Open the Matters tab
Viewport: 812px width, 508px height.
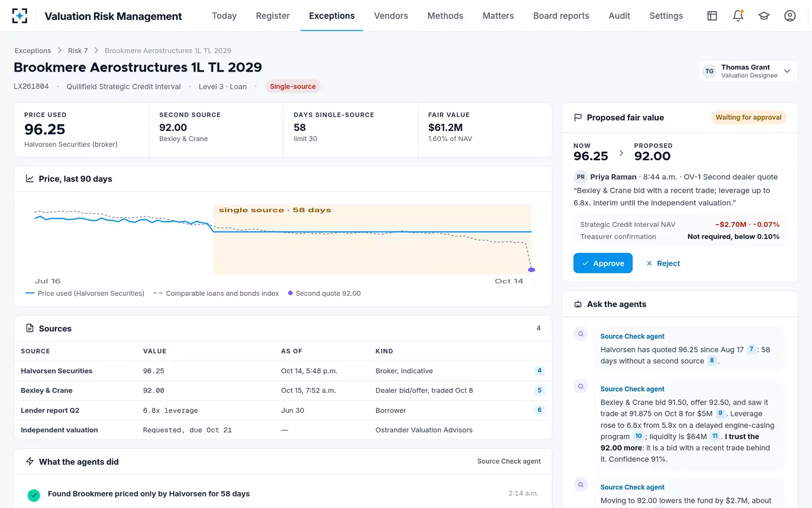coord(498,16)
